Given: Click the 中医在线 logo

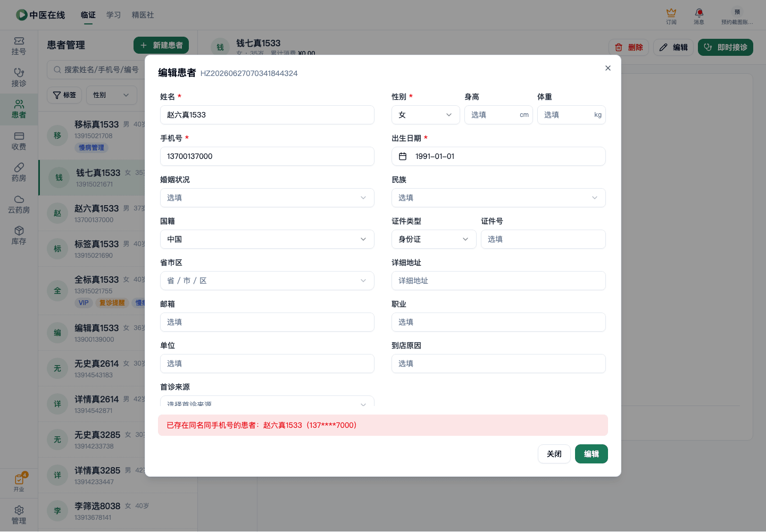Looking at the screenshot, I should 40,15.
